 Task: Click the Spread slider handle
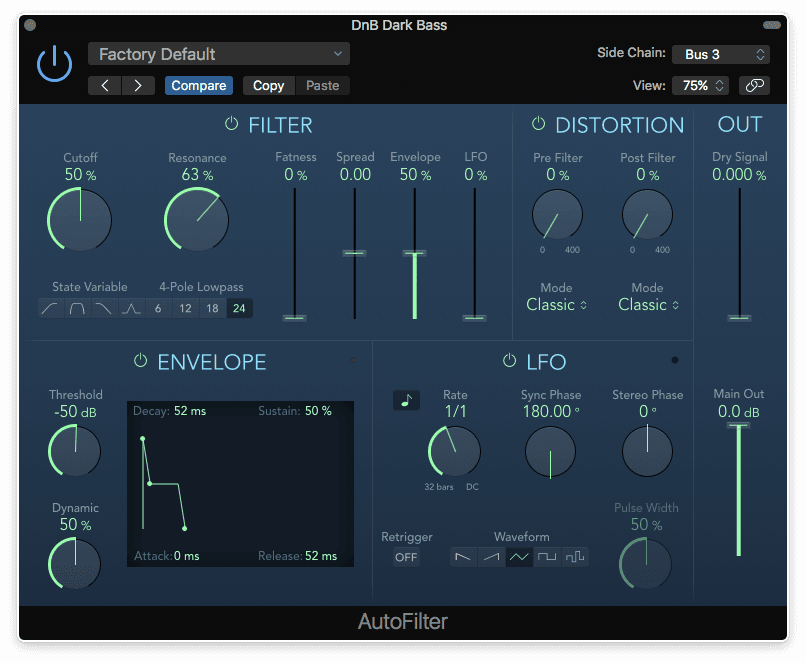(x=355, y=253)
